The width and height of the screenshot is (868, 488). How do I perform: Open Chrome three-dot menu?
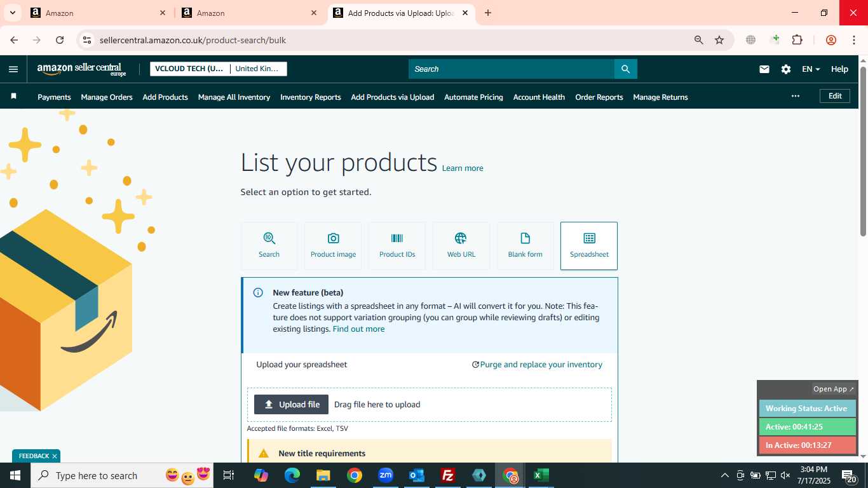coord(853,40)
